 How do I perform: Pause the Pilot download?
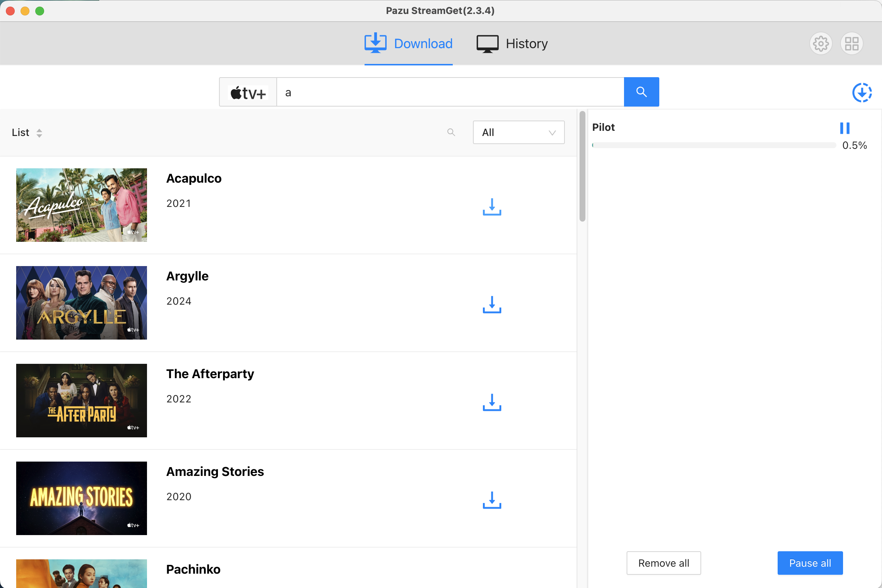[845, 128]
